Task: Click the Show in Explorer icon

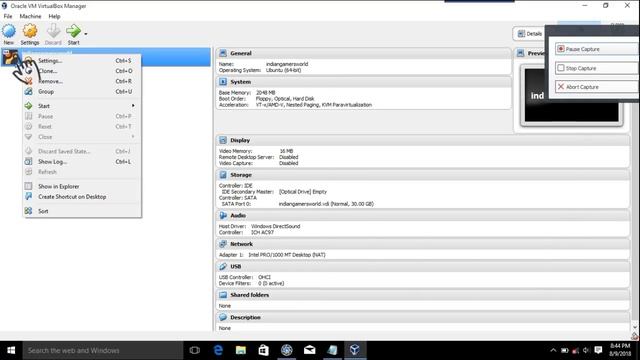Action: [29, 186]
